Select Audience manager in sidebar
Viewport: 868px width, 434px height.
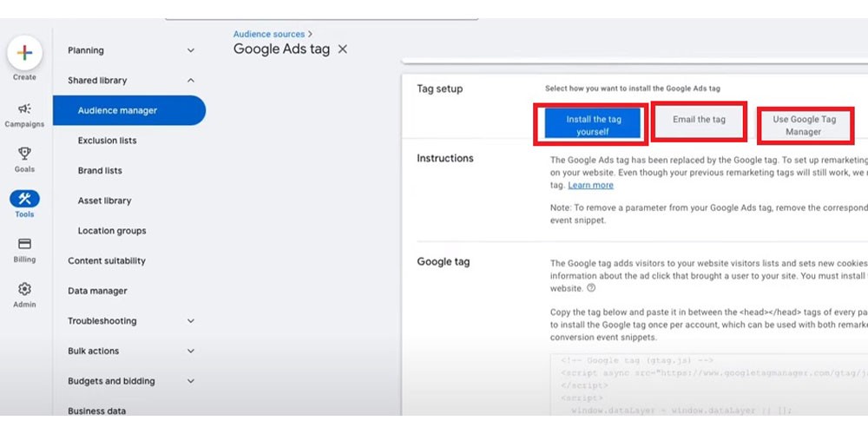point(129,110)
